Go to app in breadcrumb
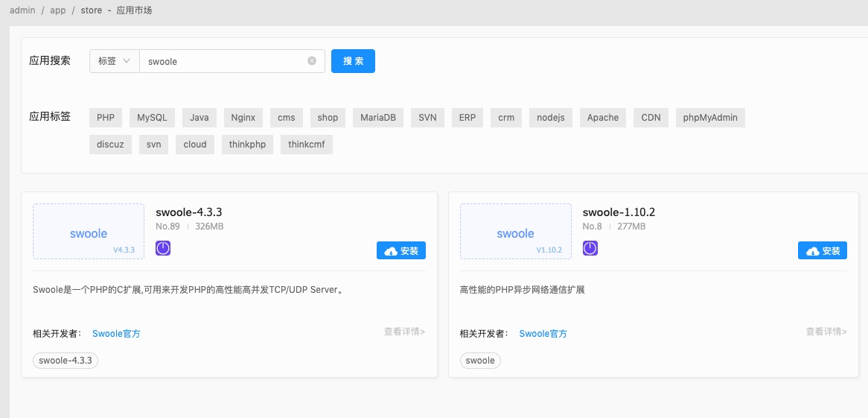868x418 pixels. tap(57, 10)
